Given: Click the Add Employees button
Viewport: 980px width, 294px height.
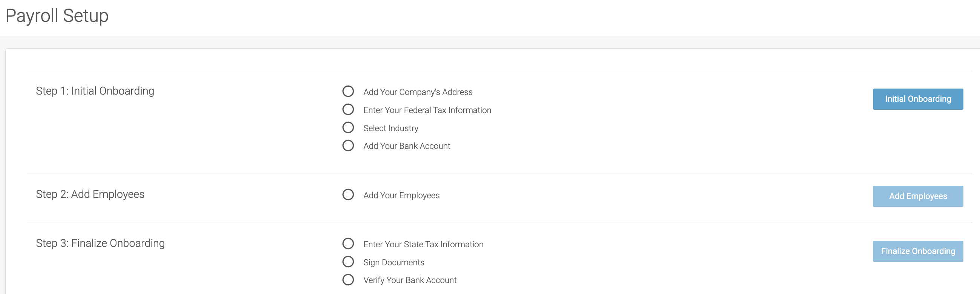Looking at the screenshot, I should click(x=917, y=196).
